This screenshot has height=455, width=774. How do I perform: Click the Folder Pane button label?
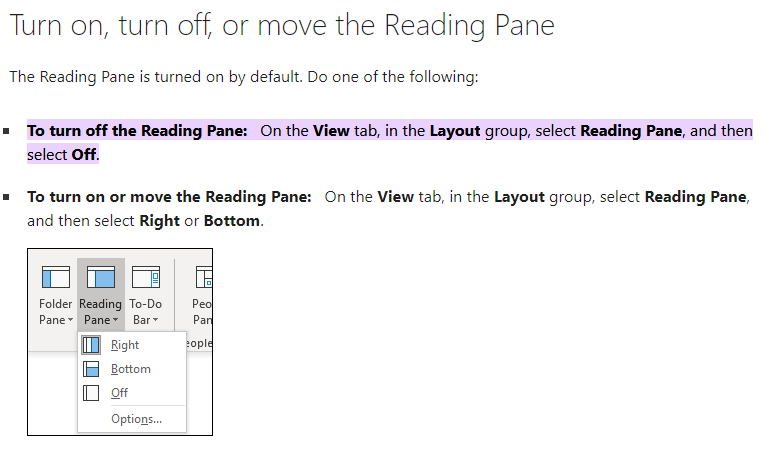click(x=56, y=312)
